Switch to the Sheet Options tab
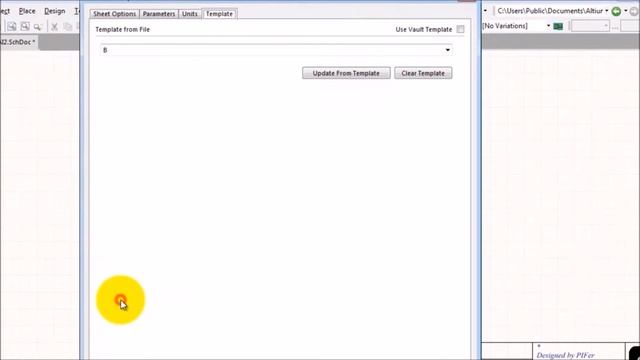Image resolution: width=640 pixels, height=360 pixels. click(x=114, y=14)
